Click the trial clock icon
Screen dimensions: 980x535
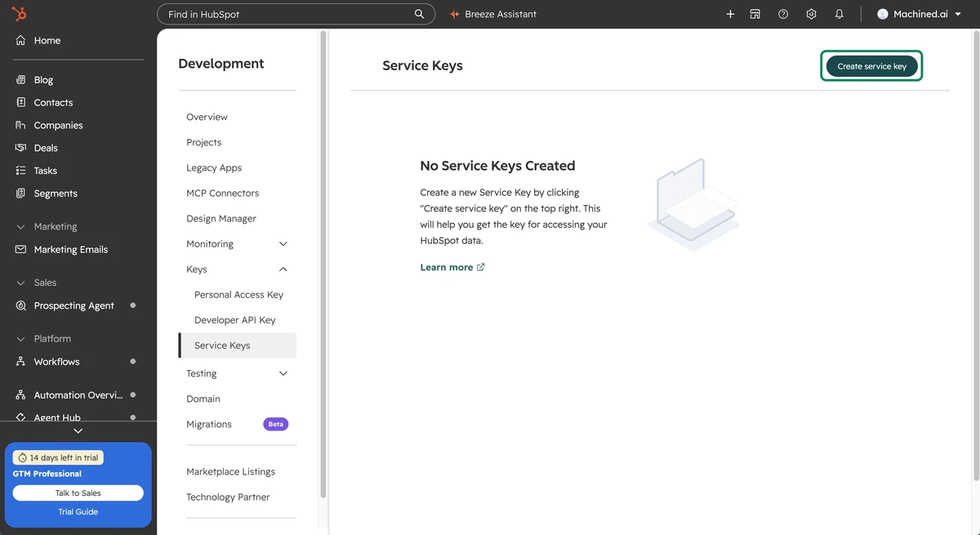(23, 457)
